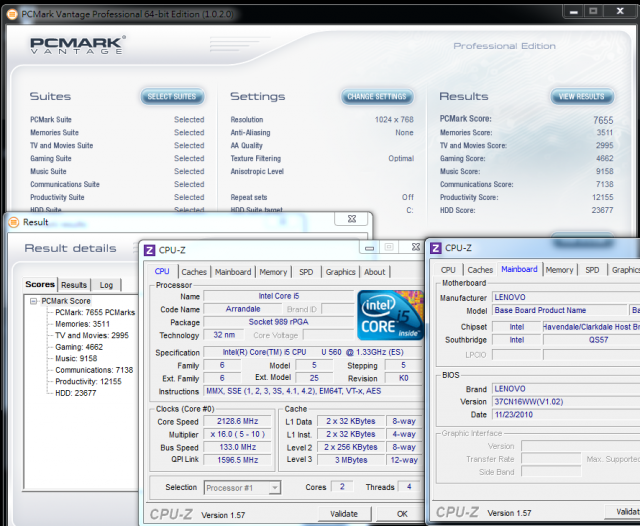Viewport: 640px width, 526px height.
Task: Click Validate in the right CPU-Z window
Action: pos(622,512)
